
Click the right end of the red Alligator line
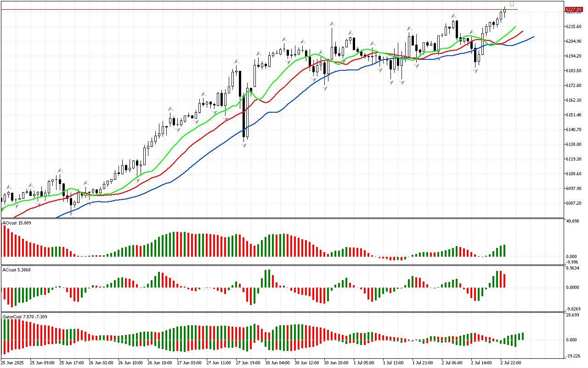point(522,32)
